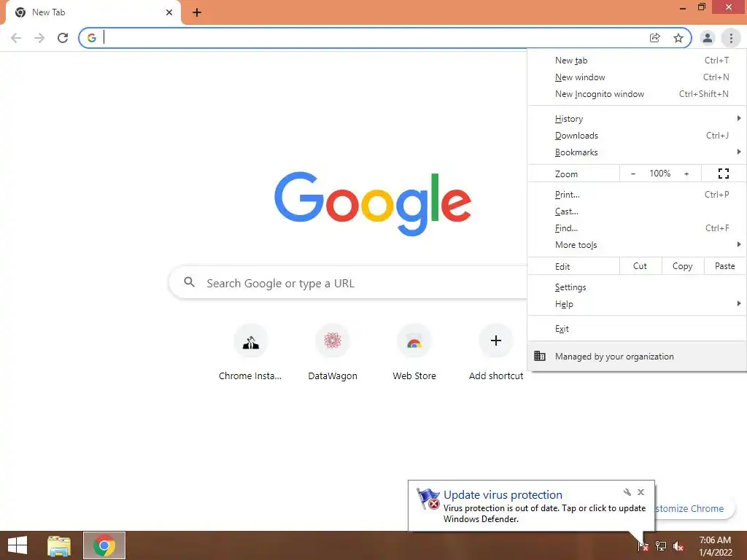Click Paste in the Edit row
This screenshot has height=560, width=747.
pos(725,265)
